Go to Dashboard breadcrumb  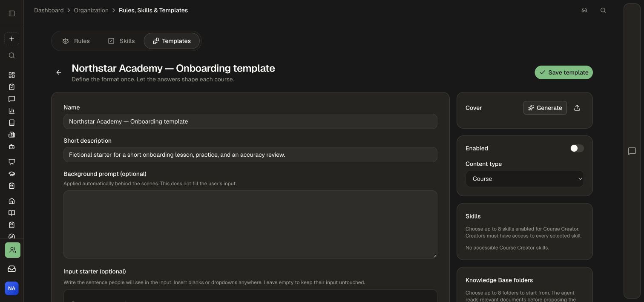pyautogui.click(x=49, y=10)
